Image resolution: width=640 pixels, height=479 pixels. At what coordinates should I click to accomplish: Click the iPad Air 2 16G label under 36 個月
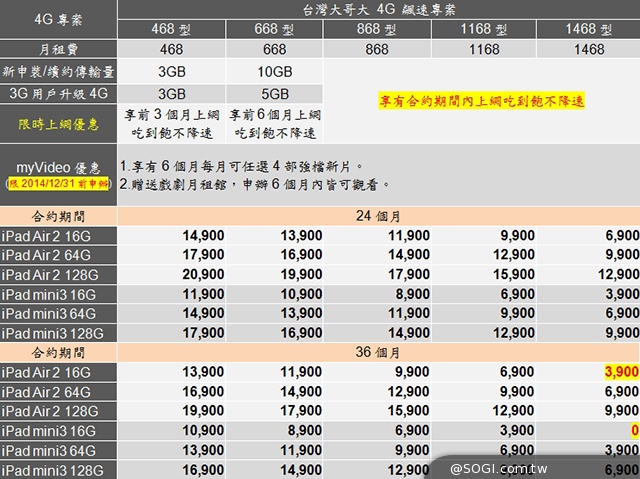tap(46, 372)
